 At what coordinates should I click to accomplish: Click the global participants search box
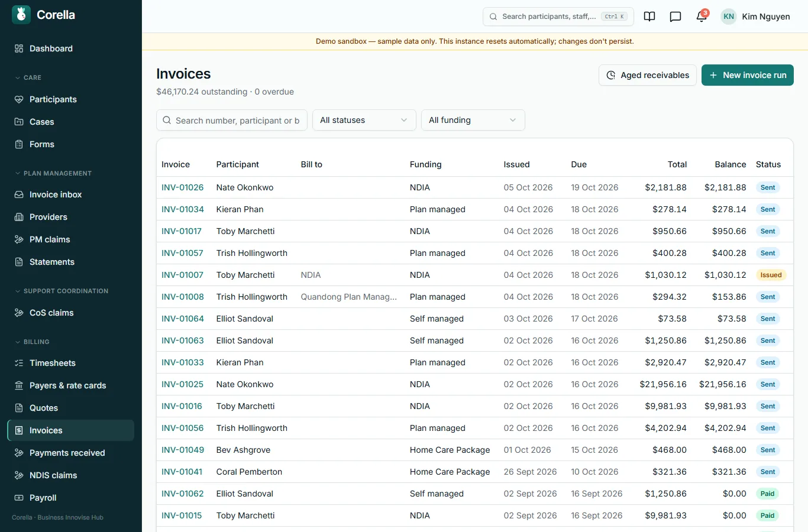coord(558,17)
